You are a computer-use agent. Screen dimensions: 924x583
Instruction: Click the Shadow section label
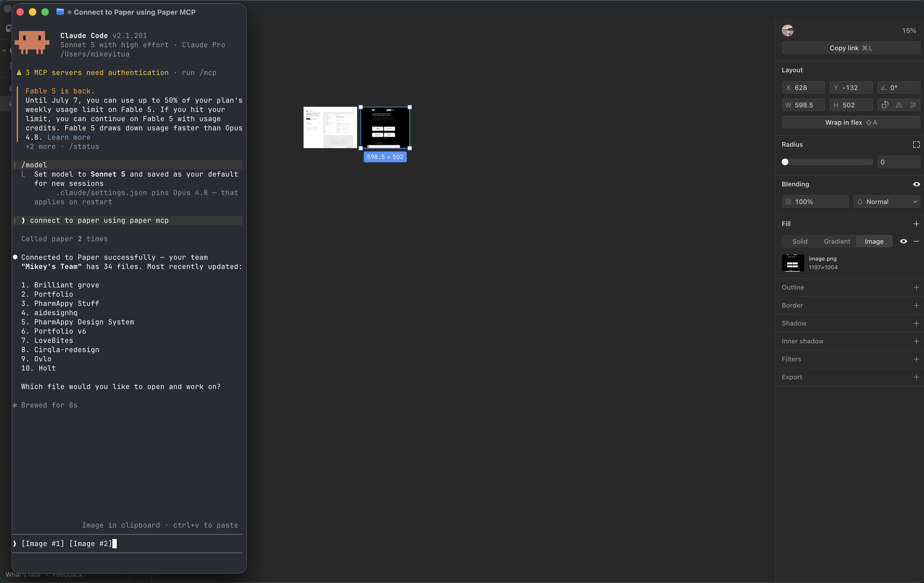794,323
